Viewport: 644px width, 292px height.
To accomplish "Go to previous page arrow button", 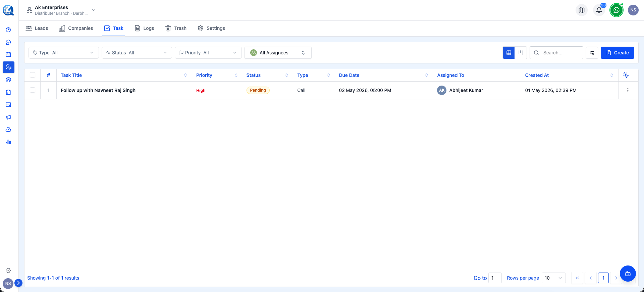I will [x=591, y=278].
